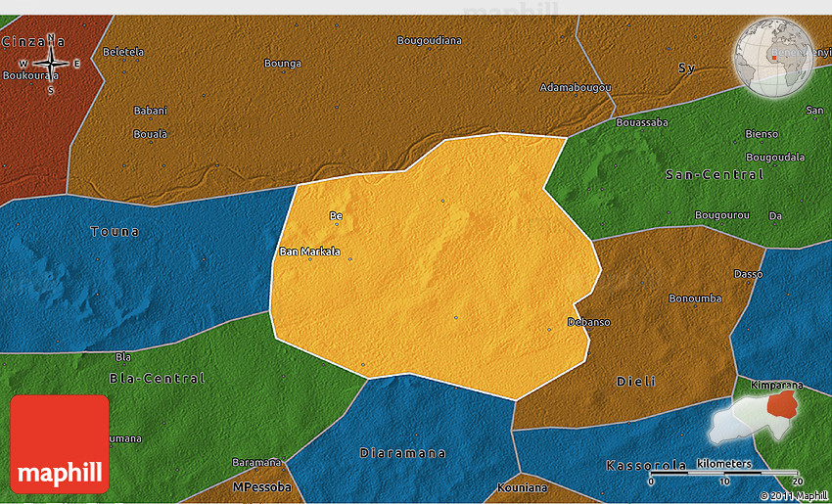The height and width of the screenshot is (504, 832).
Task: Click the Dieli region label
Action: point(636,381)
